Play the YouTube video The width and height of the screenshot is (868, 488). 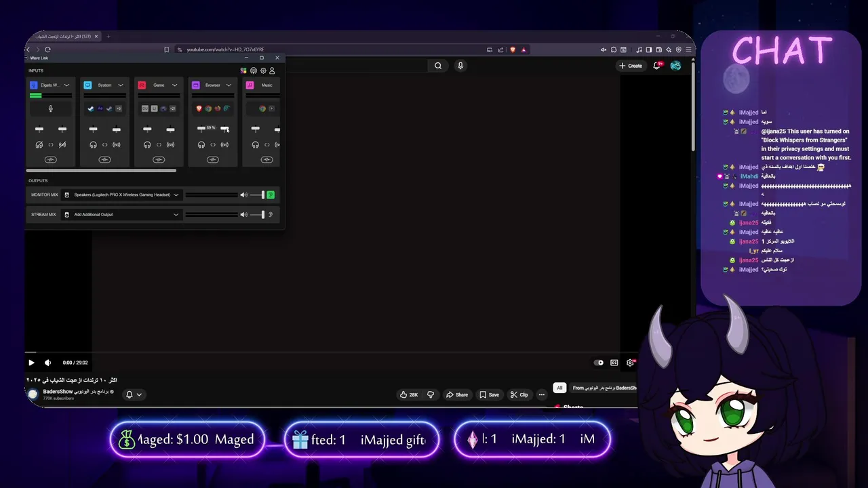click(x=31, y=363)
